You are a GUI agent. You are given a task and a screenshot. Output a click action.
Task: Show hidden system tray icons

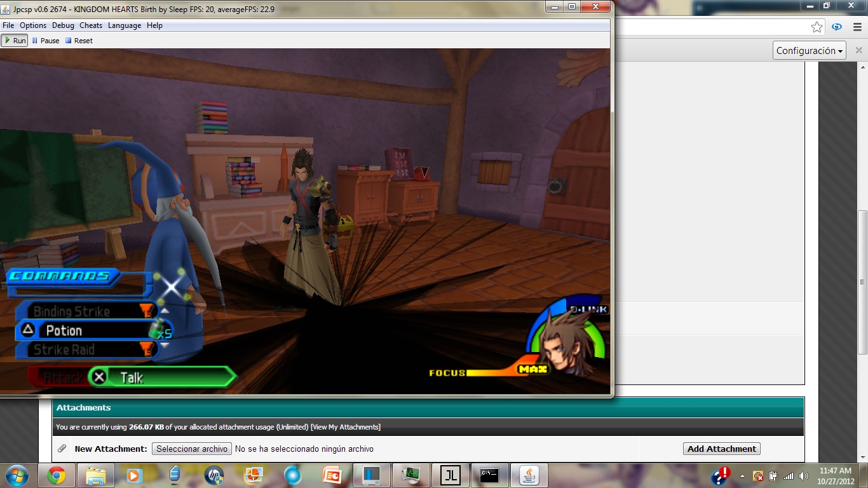(x=742, y=475)
